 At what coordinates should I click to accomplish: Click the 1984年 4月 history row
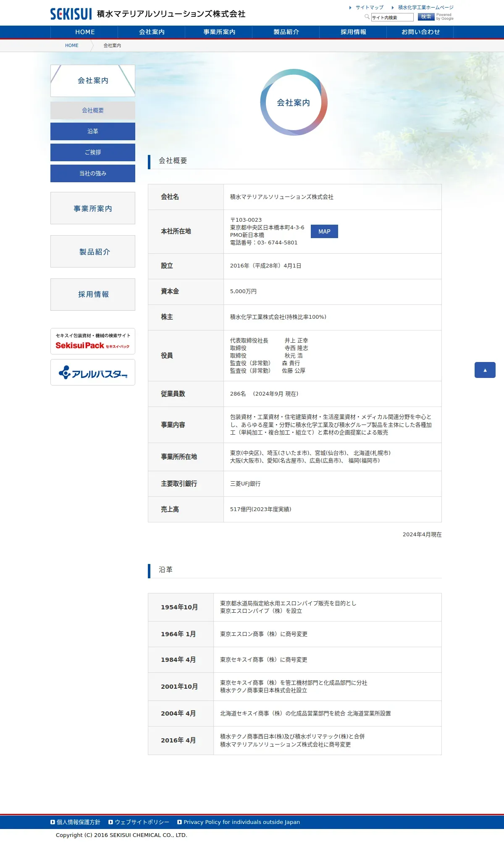pos(294,660)
